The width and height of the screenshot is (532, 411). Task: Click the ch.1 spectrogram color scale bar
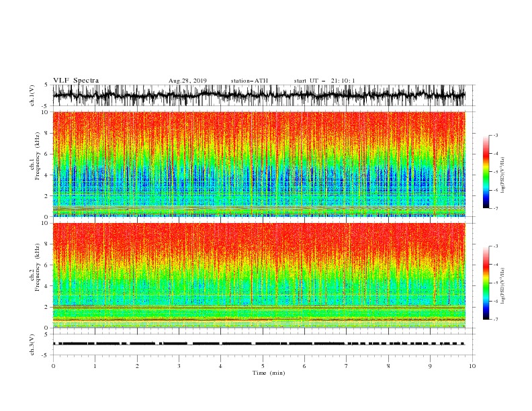click(x=486, y=172)
